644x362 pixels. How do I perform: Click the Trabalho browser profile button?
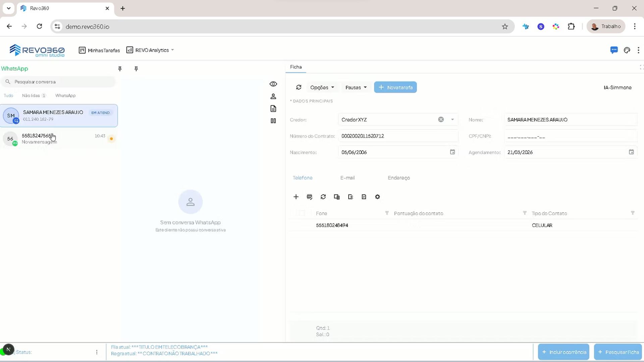[x=606, y=26]
